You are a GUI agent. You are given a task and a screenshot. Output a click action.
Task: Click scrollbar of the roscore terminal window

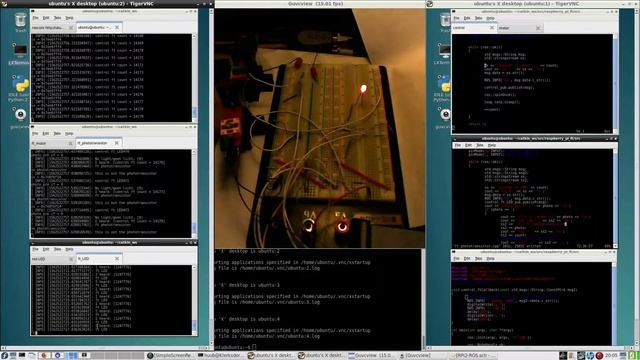(194, 78)
